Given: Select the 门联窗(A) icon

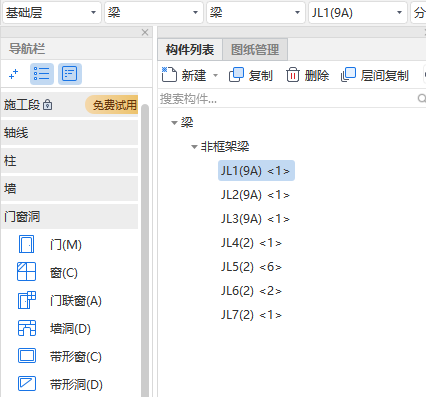Looking at the screenshot, I should pos(26,300).
